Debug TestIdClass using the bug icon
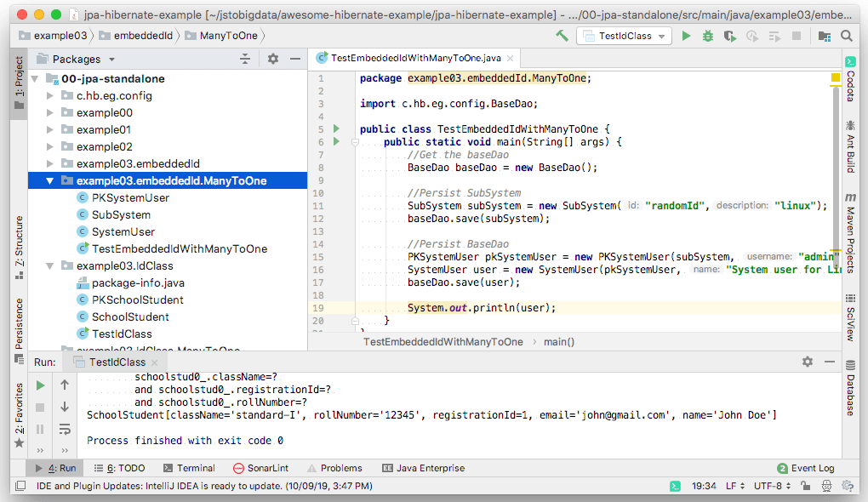 [708, 36]
